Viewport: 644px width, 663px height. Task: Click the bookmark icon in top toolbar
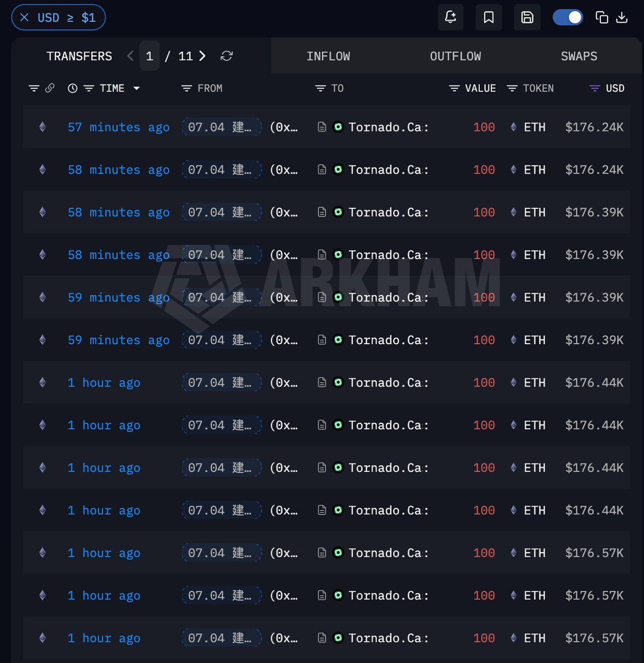[x=489, y=17]
